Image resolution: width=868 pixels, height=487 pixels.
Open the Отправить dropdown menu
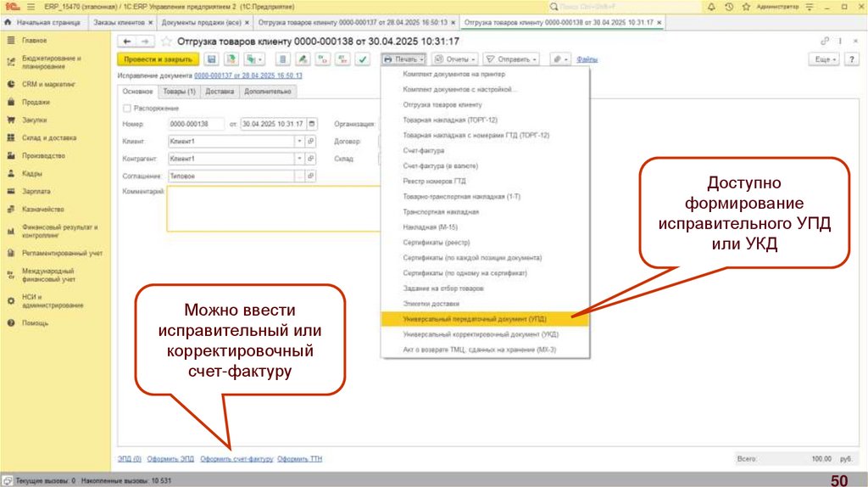coord(512,59)
